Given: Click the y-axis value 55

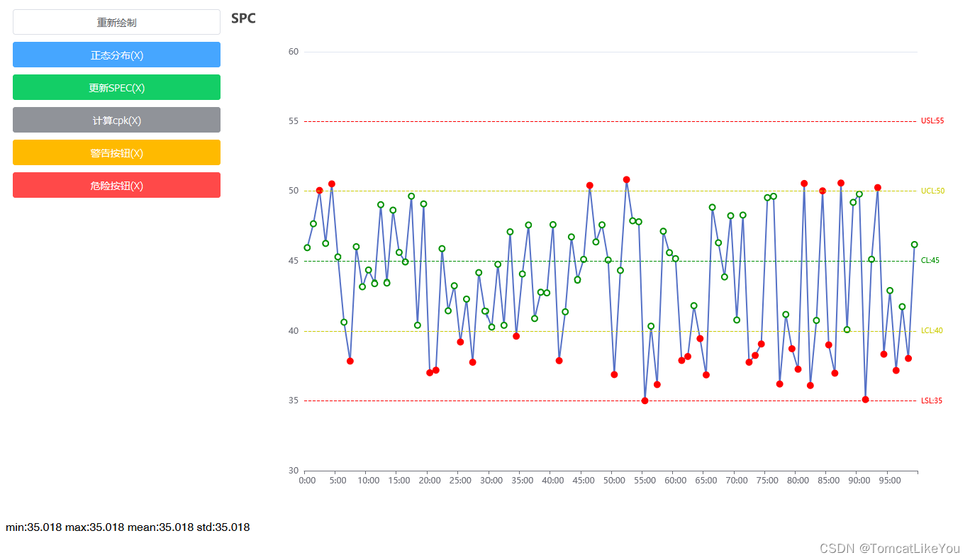Looking at the screenshot, I should click(x=294, y=121).
